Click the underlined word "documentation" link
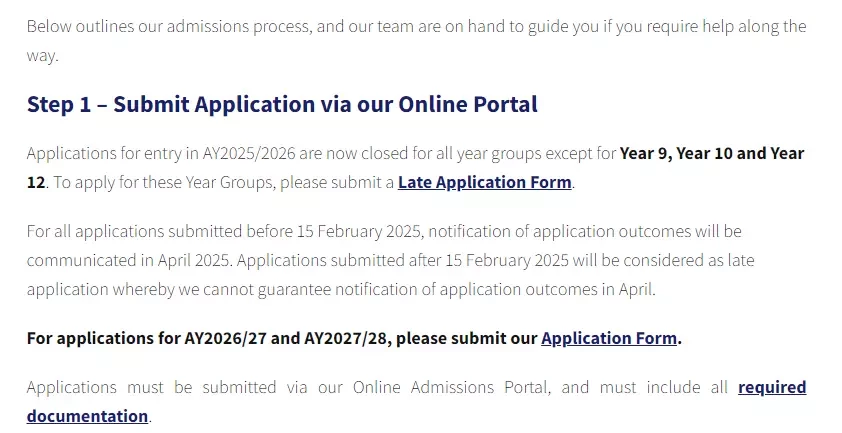This screenshot has height=433, width=842. (88, 416)
